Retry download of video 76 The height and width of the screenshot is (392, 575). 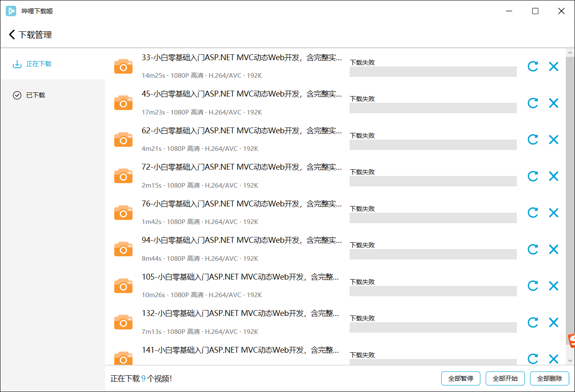click(x=533, y=213)
